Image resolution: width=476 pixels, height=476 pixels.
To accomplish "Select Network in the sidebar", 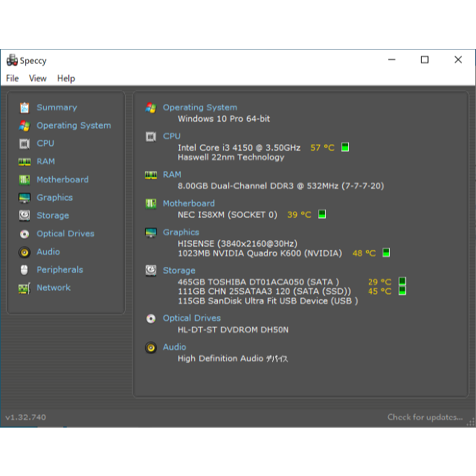I will 54,288.
